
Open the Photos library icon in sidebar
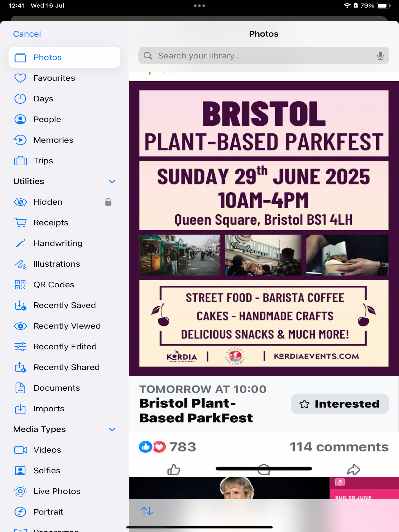[x=20, y=57]
